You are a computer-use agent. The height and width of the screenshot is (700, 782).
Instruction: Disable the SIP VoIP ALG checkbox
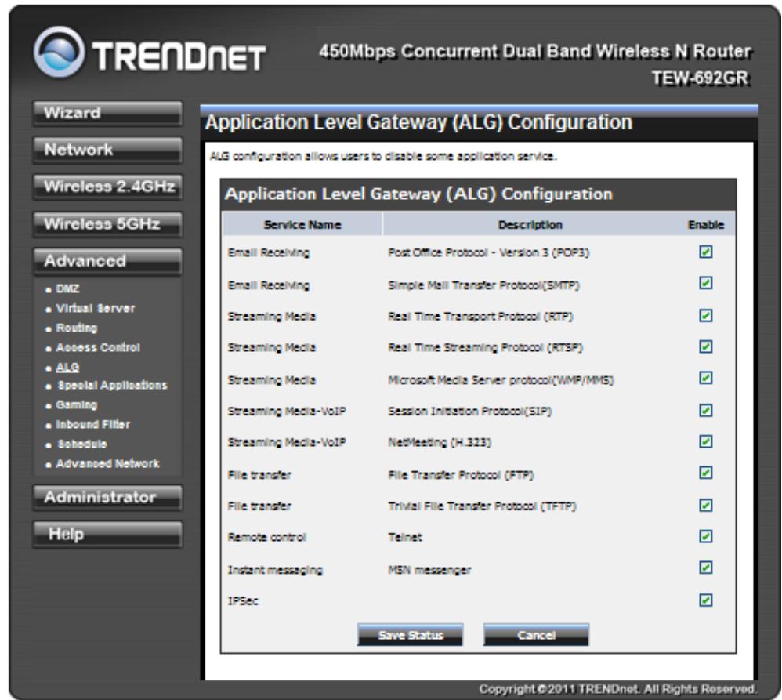705,411
